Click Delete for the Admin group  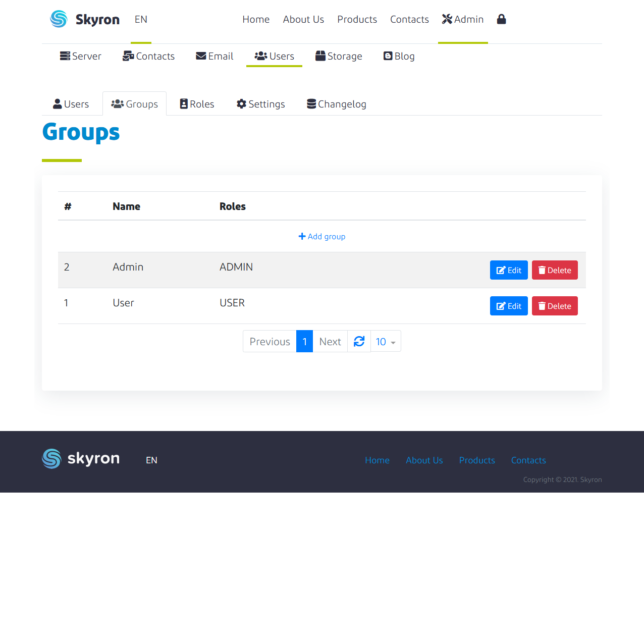point(554,270)
